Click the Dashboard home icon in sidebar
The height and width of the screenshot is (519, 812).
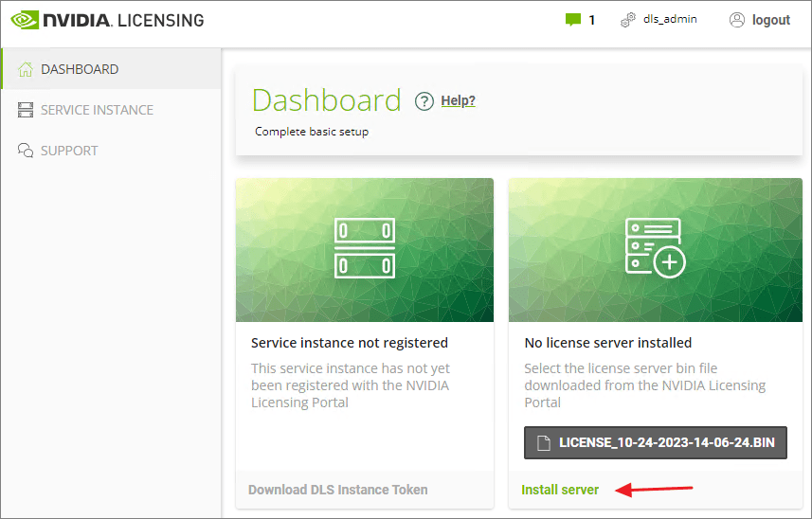[26, 69]
